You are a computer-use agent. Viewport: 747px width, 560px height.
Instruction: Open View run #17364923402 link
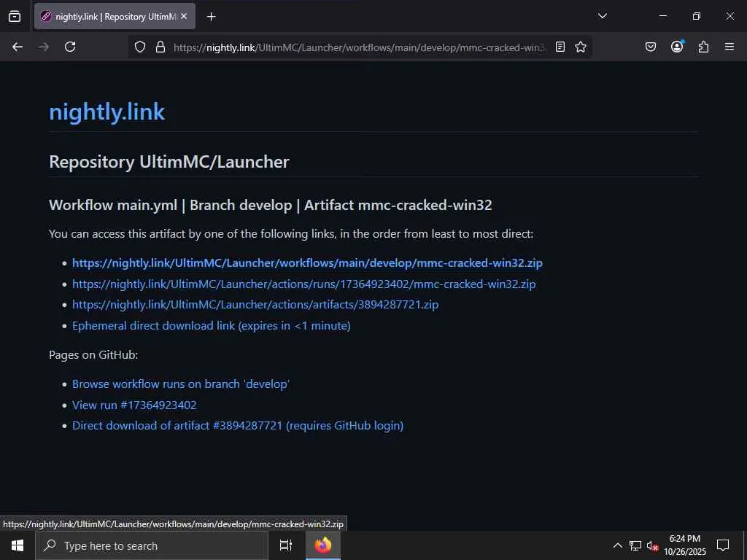[x=134, y=405]
